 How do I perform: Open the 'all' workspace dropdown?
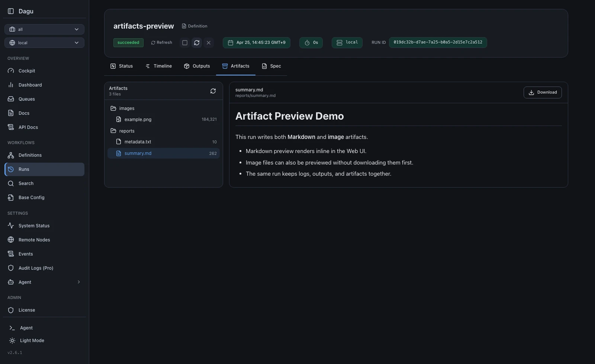(44, 29)
